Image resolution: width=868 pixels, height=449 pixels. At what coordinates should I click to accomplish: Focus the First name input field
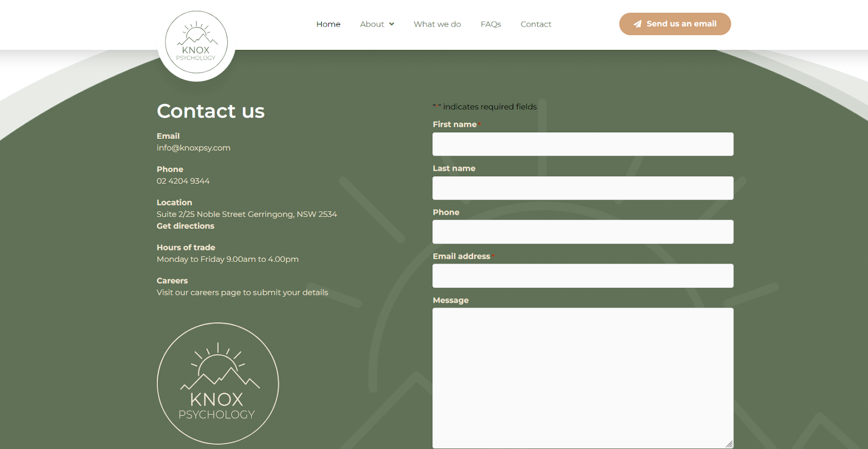583,144
